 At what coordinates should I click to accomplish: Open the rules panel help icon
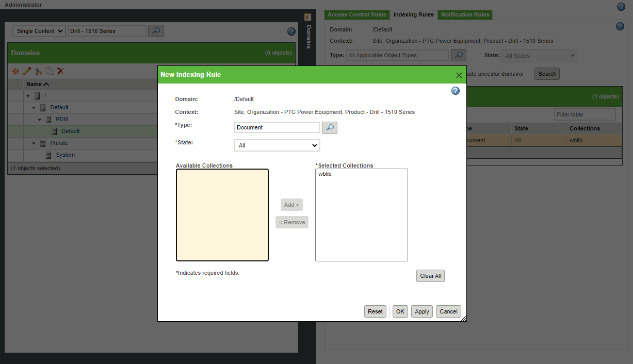coord(620,26)
